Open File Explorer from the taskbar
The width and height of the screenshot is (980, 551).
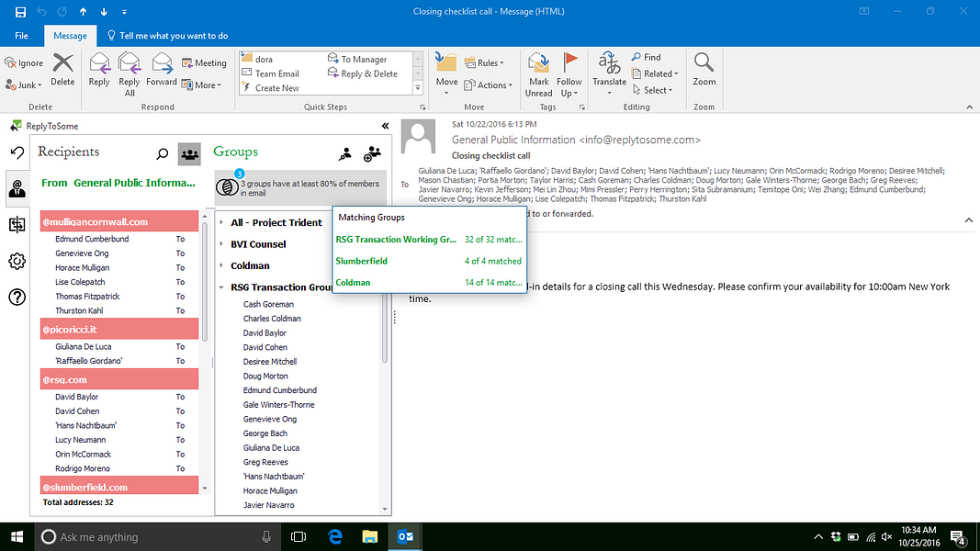370,536
